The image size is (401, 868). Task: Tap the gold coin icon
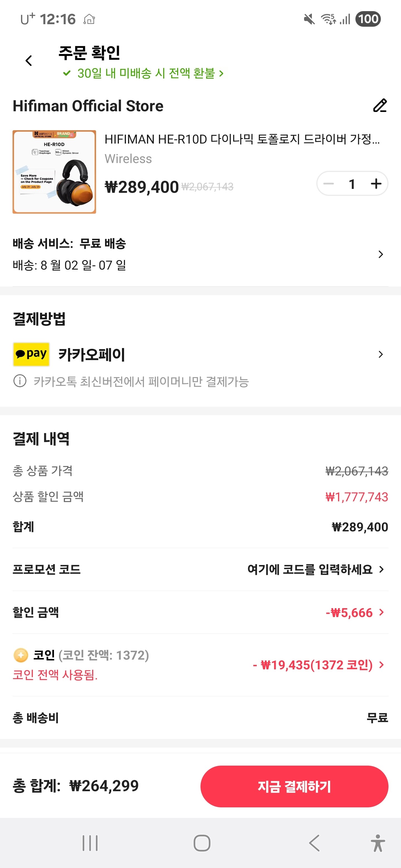(x=21, y=655)
